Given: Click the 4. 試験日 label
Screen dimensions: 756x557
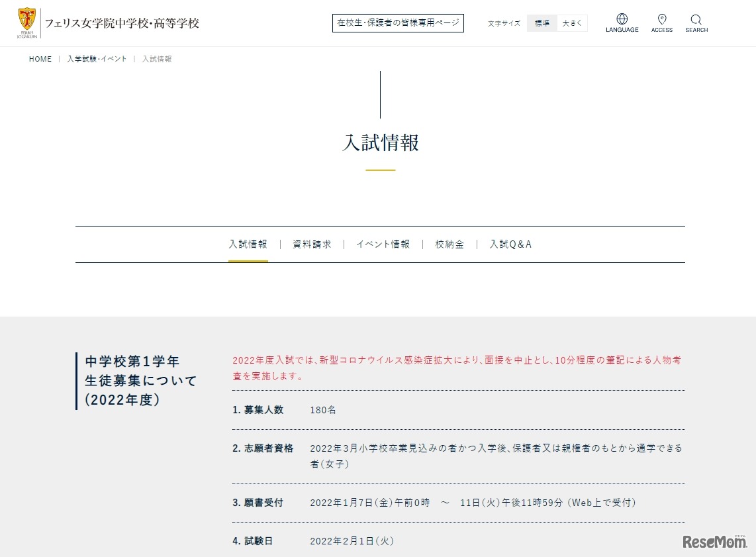Looking at the screenshot, I should (x=253, y=541).
